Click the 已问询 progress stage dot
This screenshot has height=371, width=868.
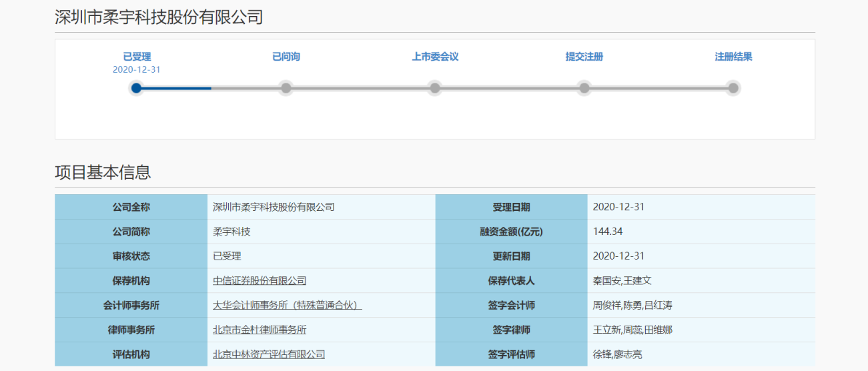286,88
